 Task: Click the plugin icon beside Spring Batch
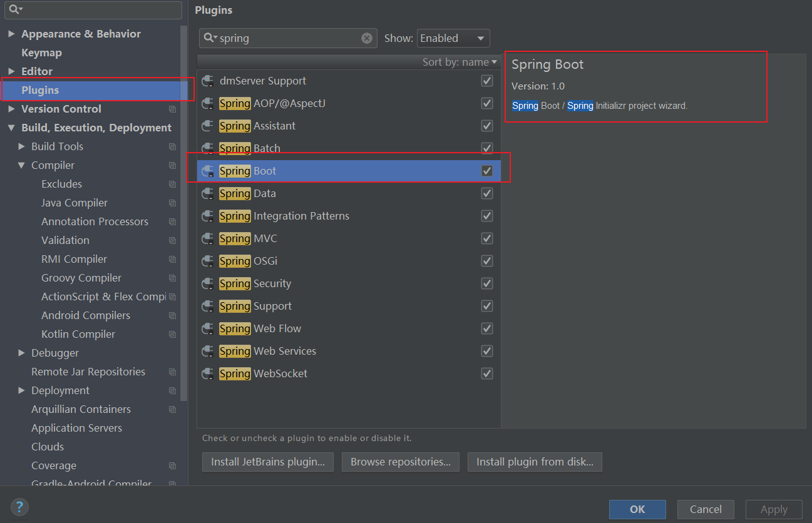[208, 149]
